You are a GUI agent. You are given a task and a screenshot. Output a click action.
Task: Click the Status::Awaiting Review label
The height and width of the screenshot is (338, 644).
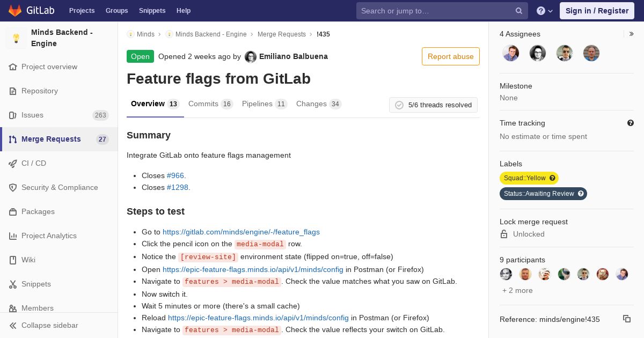point(538,194)
